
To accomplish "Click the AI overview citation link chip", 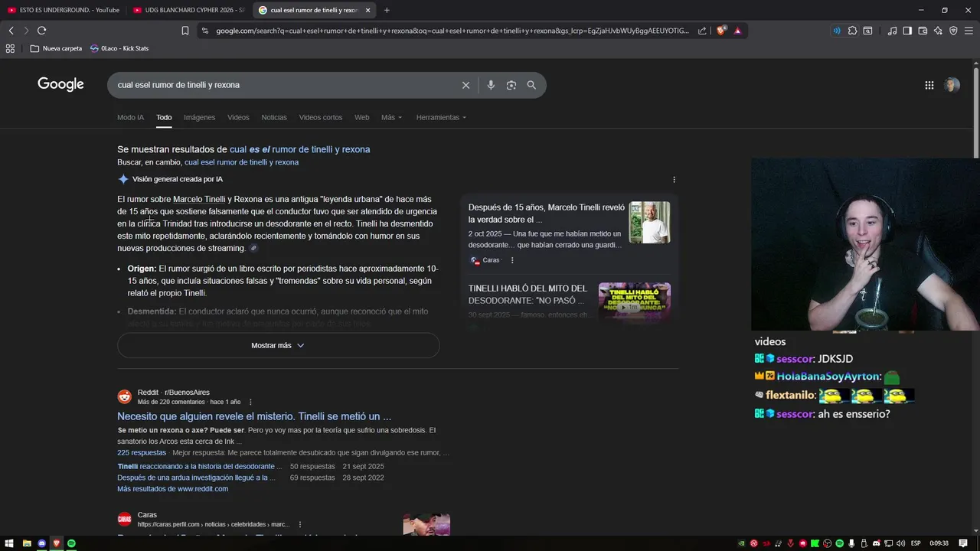I will (x=253, y=248).
